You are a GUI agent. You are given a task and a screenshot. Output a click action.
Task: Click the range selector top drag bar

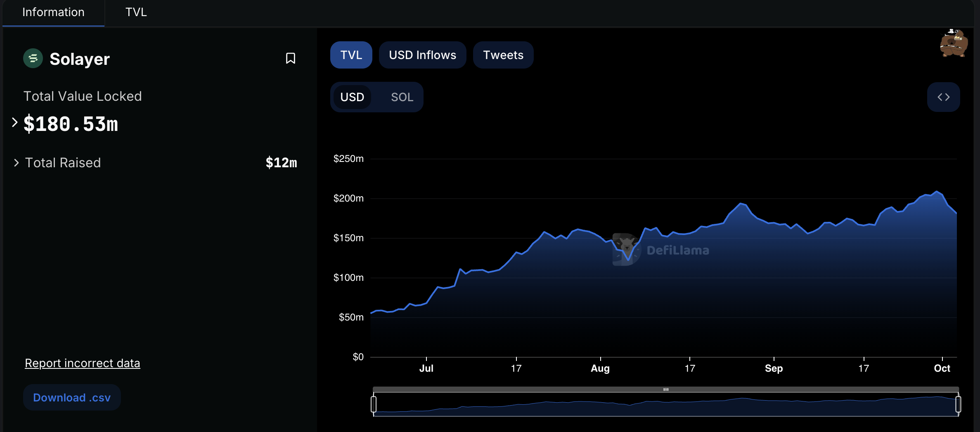pyautogui.click(x=665, y=389)
